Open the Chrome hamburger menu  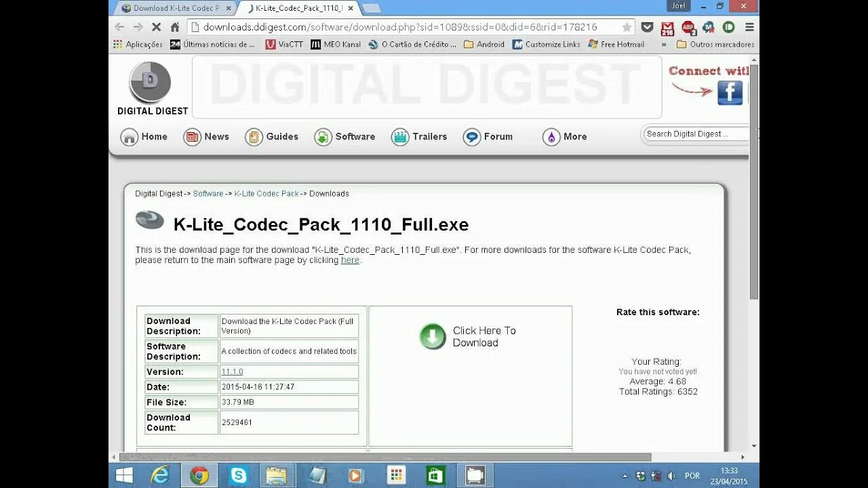tap(749, 27)
